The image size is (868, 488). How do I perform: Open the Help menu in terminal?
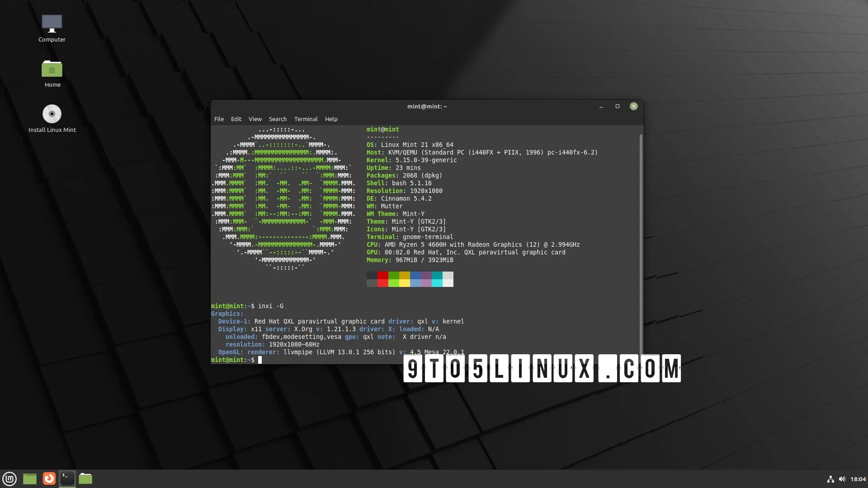(x=331, y=119)
